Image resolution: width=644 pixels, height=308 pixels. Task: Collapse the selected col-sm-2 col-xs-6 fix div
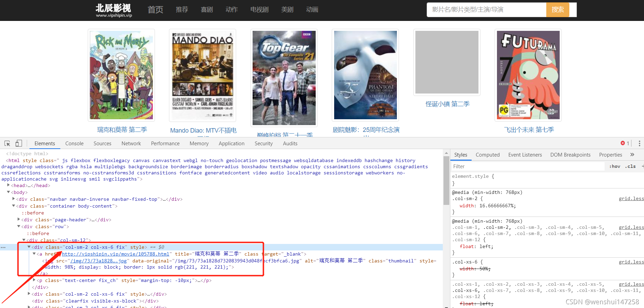pyautogui.click(x=29, y=247)
